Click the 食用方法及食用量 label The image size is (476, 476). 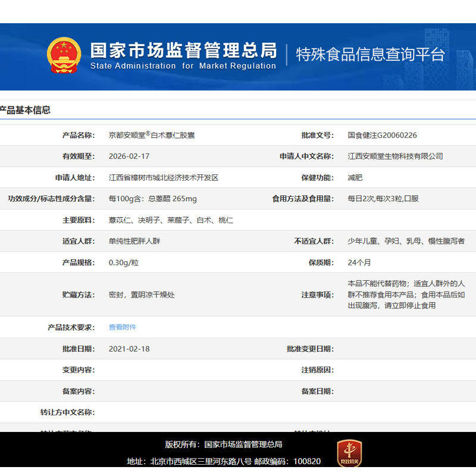(303, 199)
